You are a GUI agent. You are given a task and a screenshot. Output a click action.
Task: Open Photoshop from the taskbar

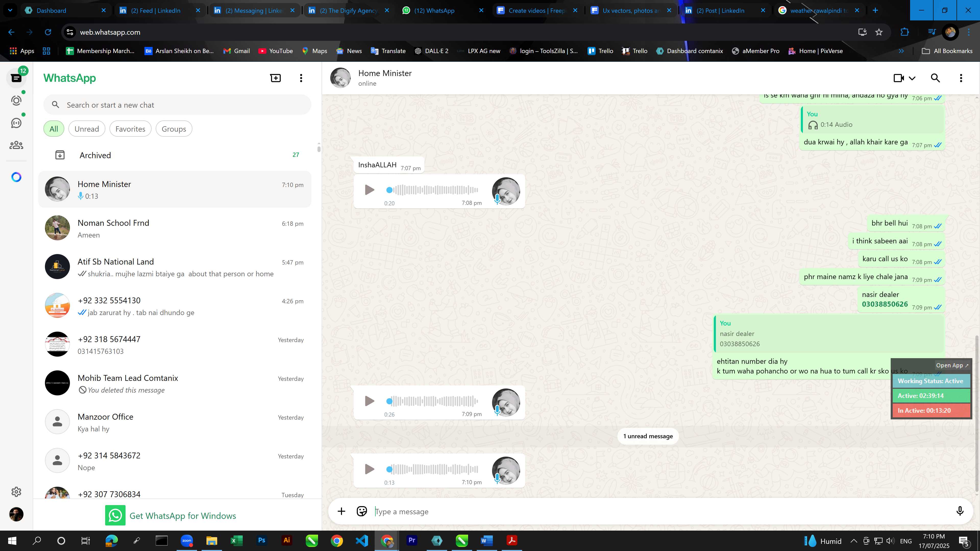[262, 540]
